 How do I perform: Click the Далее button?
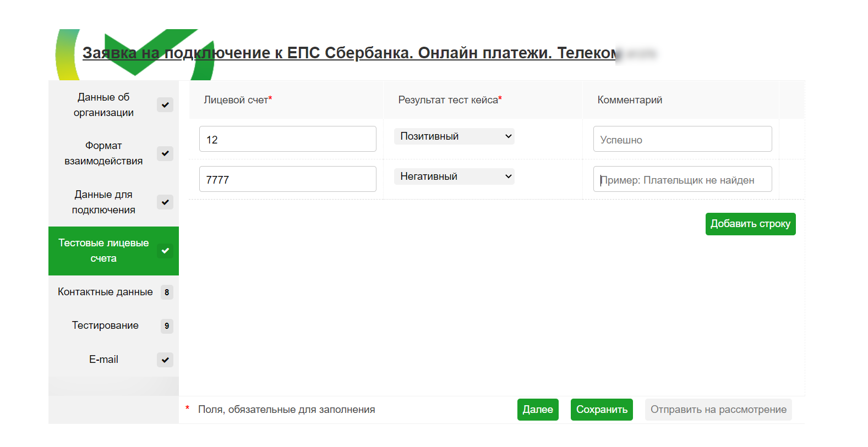tap(538, 410)
